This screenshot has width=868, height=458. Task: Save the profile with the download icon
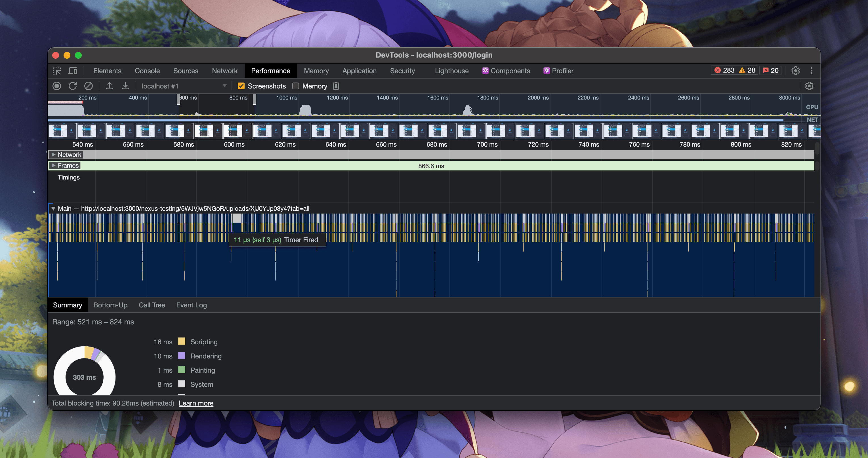(125, 86)
